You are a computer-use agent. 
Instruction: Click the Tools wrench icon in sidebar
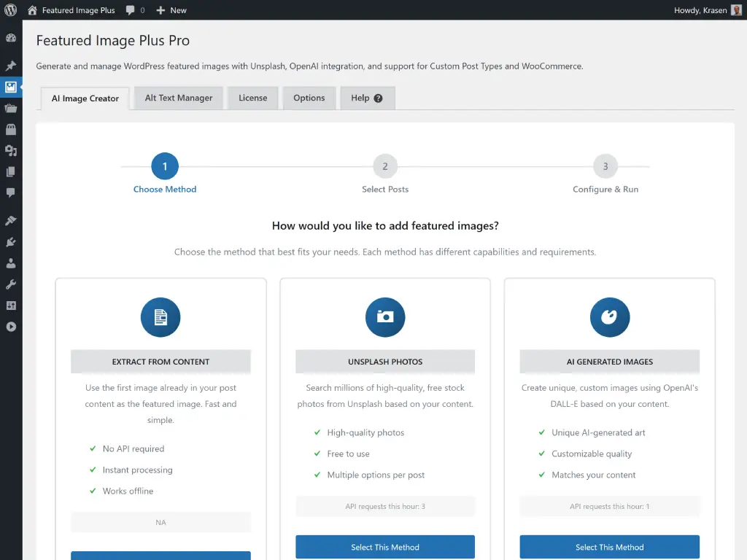pos(11,284)
